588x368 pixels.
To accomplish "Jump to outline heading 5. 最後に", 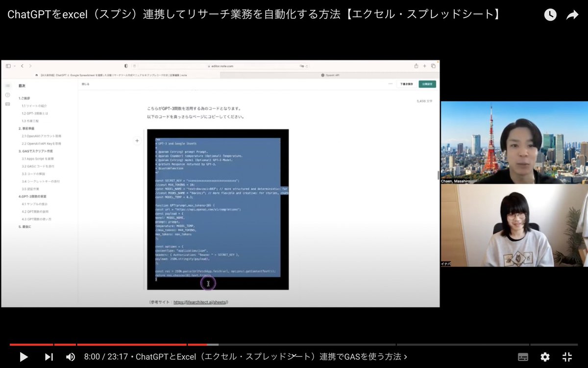I will pos(25,227).
